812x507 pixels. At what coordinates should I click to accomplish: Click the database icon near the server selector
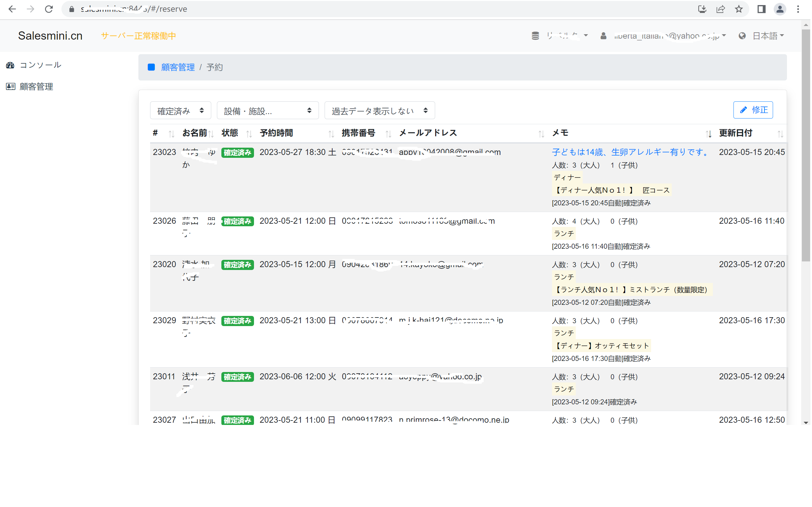536,35
